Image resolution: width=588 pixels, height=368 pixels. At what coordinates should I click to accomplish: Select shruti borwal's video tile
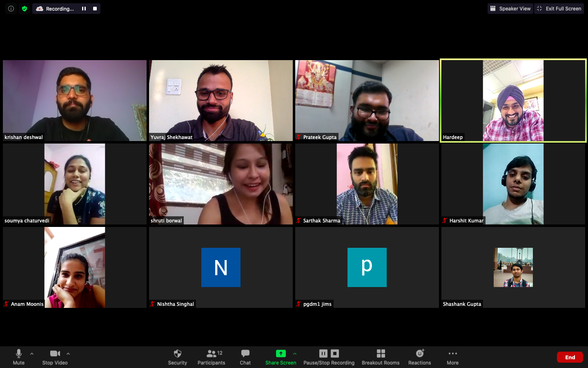[221, 184]
